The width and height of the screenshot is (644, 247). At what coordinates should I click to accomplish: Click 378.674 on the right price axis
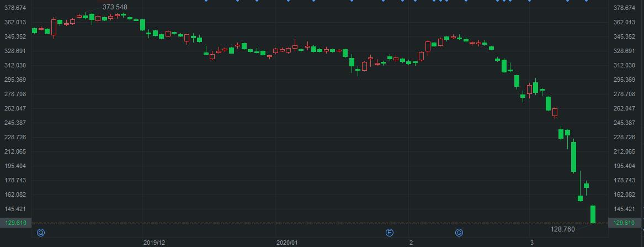pos(624,8)
